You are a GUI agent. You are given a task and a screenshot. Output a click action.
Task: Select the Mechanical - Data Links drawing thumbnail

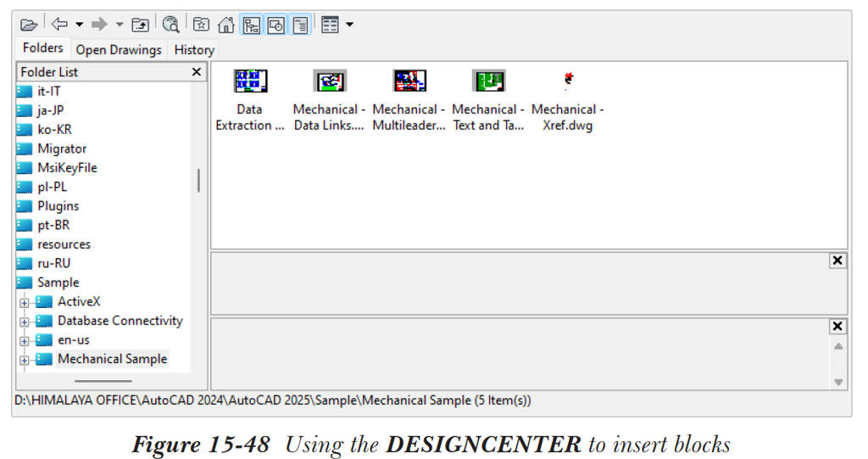pyautogui.click(x=330, y=81)
